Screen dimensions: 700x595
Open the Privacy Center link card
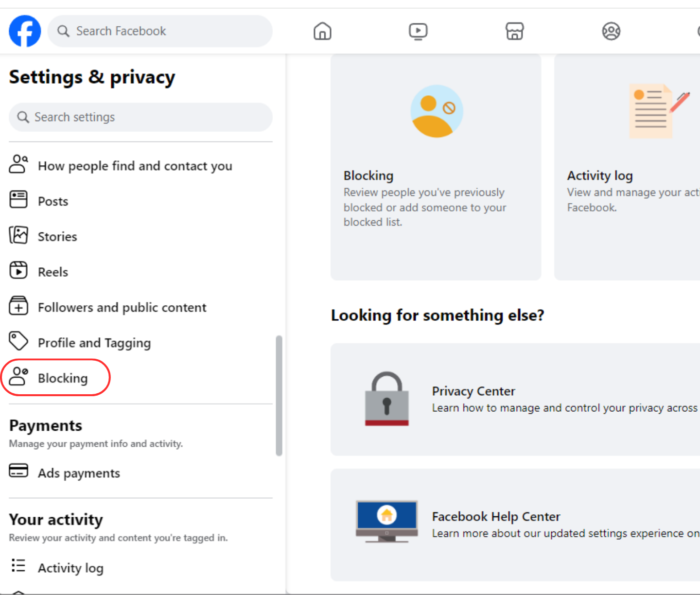pos(515,399)
